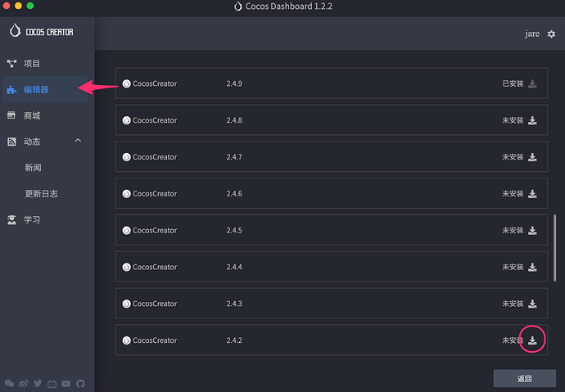Click the 商城 store icon in sidebar

[11, 115]
